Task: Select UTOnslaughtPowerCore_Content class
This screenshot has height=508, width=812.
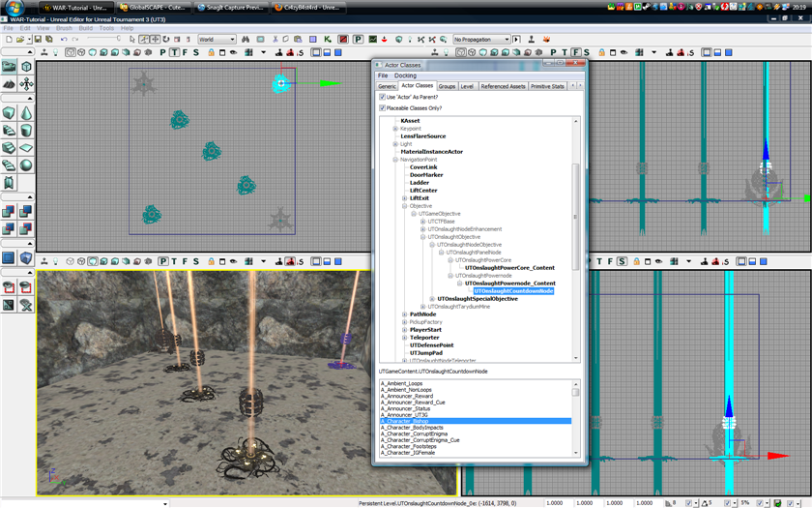Action: (509, 268)
